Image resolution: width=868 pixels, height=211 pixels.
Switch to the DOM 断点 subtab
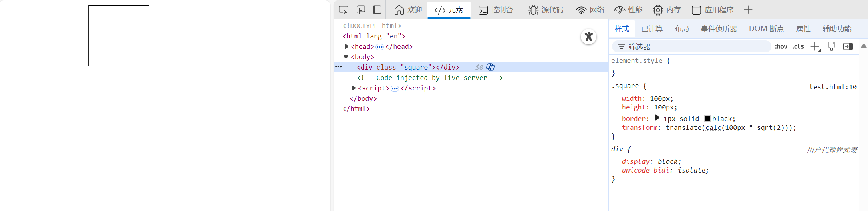pyautogui.click(x=766, y=29)
